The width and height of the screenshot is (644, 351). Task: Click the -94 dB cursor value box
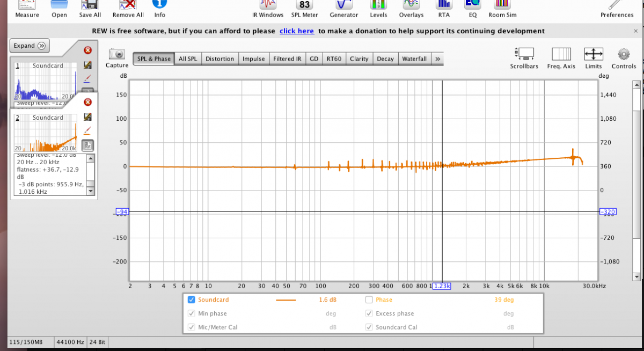(123, 212)
